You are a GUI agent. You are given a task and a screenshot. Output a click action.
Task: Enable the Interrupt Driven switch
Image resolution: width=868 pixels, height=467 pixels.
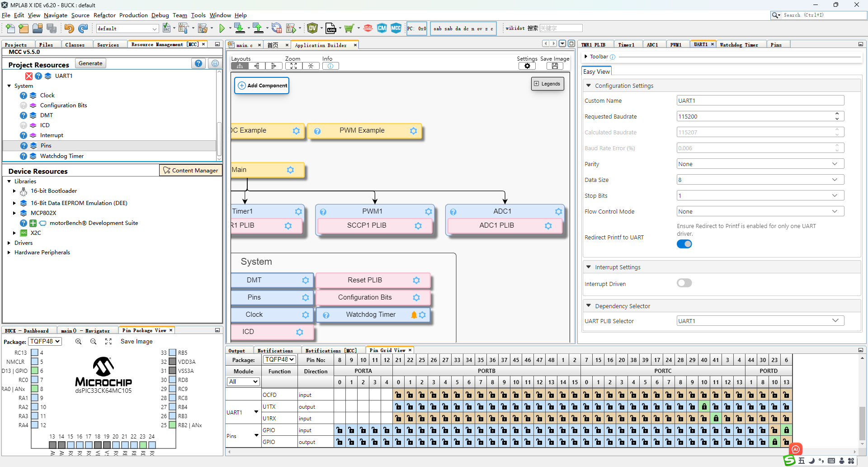click(684, 283)
